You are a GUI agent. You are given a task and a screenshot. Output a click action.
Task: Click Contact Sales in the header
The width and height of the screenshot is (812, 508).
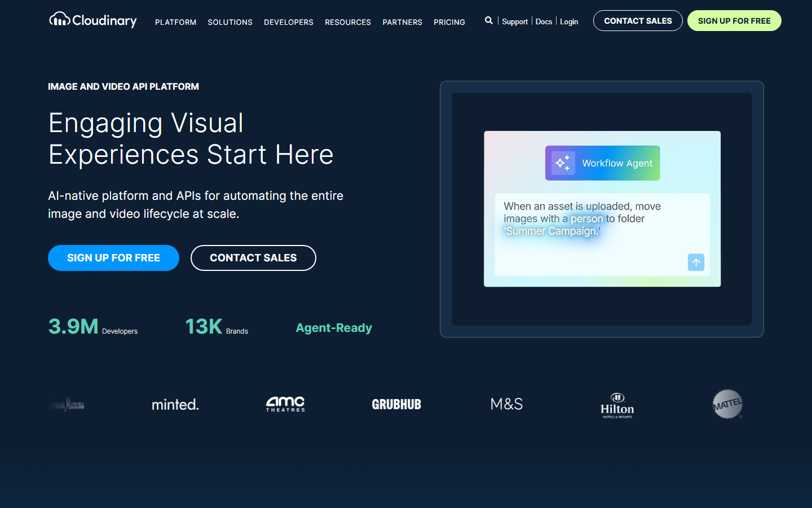[x=638, y=21]
